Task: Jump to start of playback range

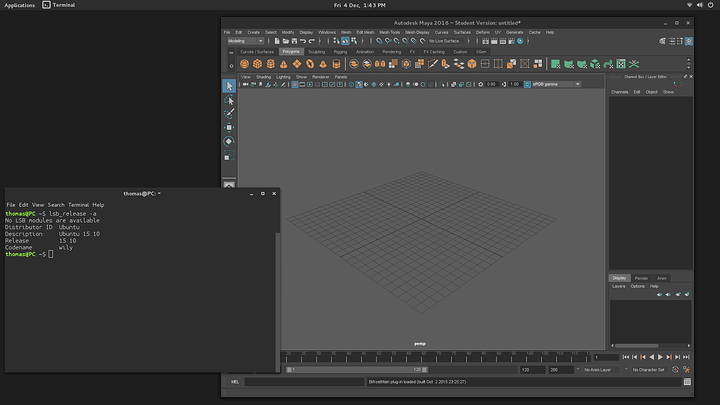Action: 626,357
